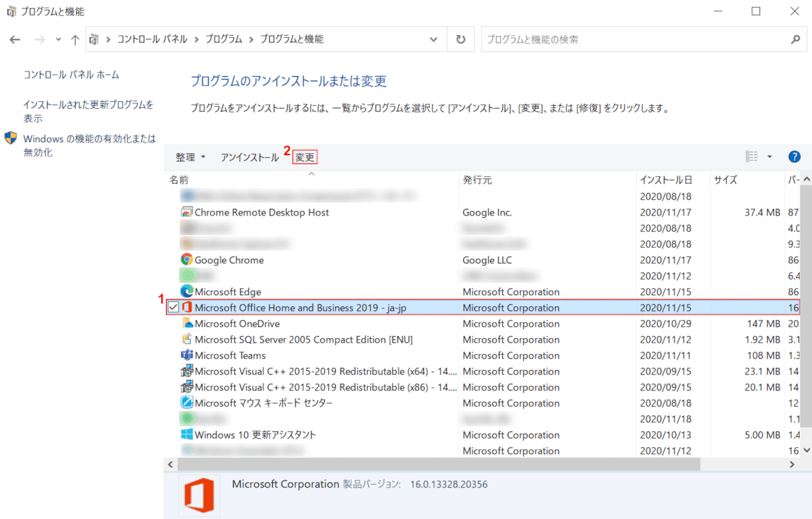Screen dimensions: 812x519
Task: Click コントロール パネル in the breadcrumb
Action: pyautogui.click(x=152, y=40)
